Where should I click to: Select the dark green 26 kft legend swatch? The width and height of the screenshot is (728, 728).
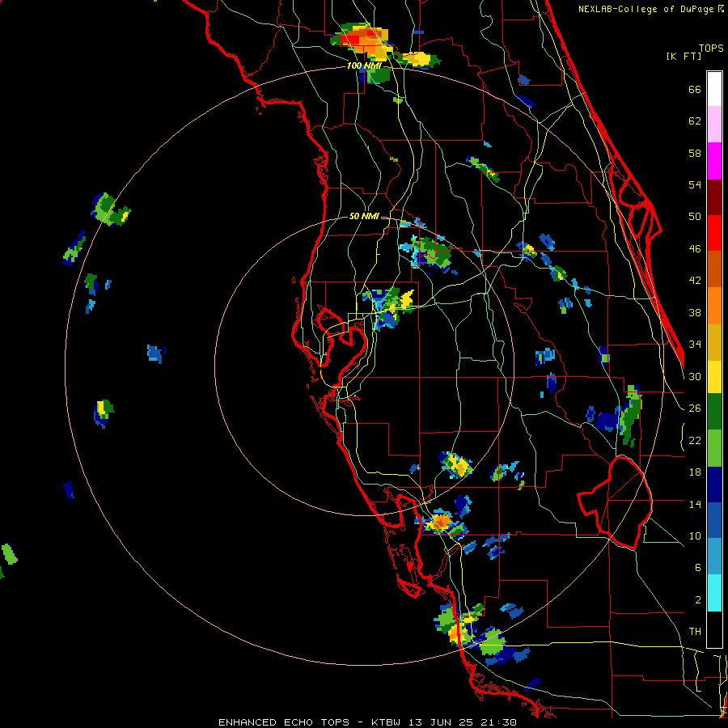coord(714,412)
